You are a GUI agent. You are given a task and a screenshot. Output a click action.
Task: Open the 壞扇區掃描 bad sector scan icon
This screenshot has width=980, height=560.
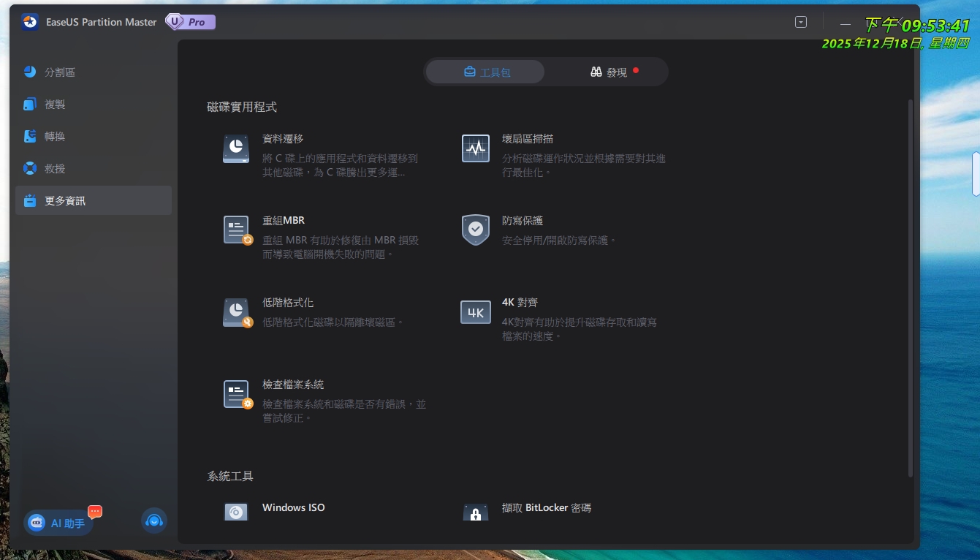pos(476,148)
